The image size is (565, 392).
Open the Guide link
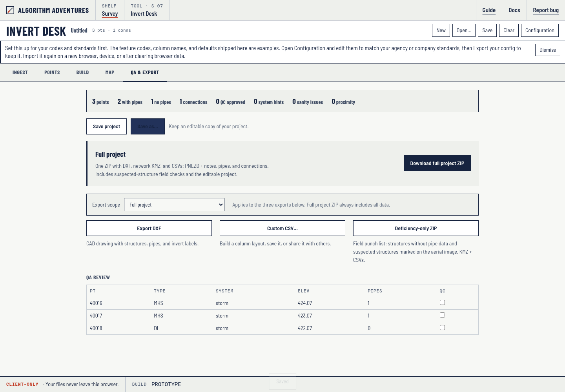click(489, 10)
